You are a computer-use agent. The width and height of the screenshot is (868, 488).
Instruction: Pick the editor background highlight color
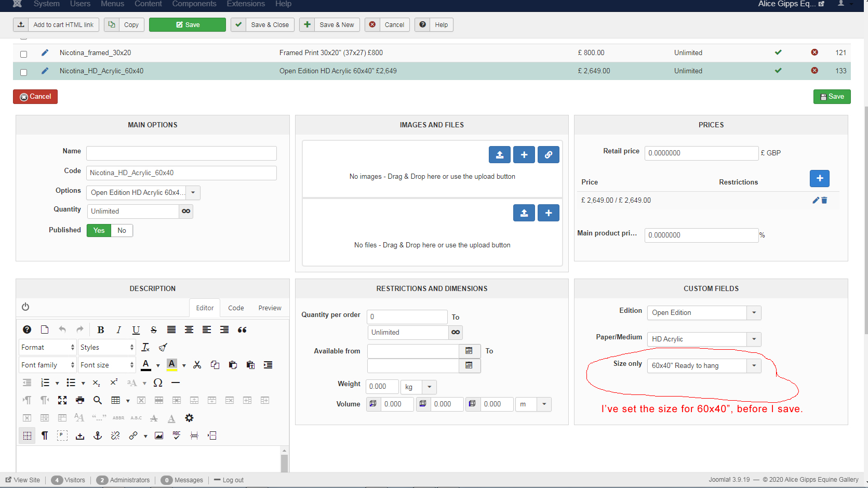[172, 365]
